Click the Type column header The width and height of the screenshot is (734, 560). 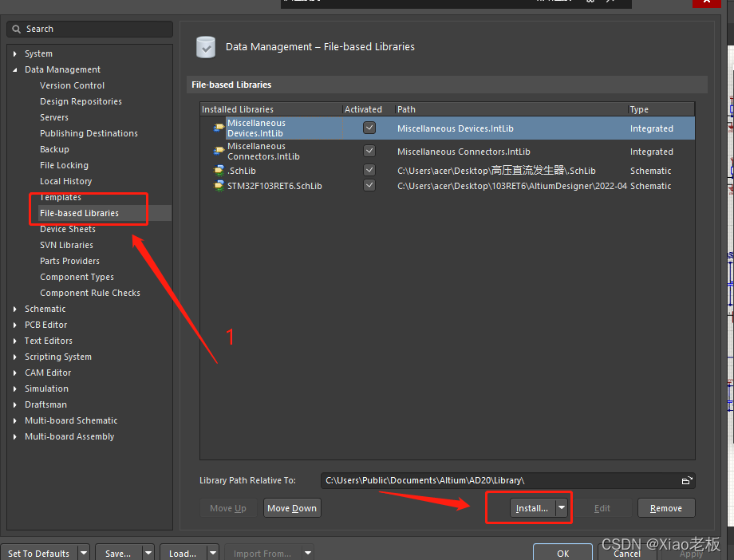click(x=661, y=109)
